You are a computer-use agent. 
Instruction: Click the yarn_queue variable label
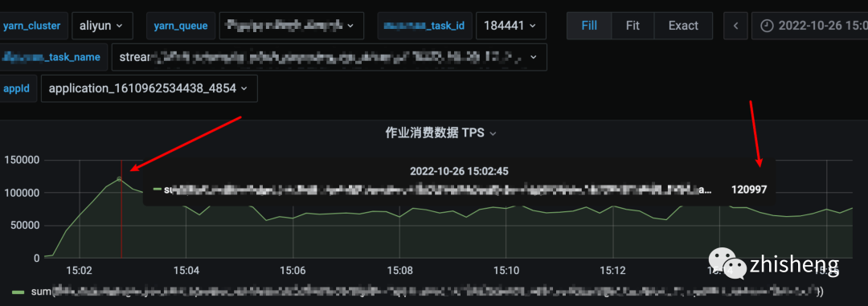pos(181,26)
